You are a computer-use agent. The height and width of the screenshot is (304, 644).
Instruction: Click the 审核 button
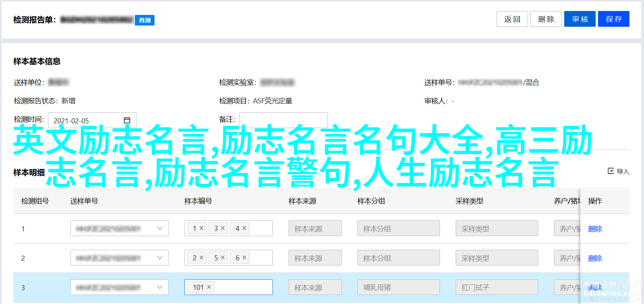580,19
